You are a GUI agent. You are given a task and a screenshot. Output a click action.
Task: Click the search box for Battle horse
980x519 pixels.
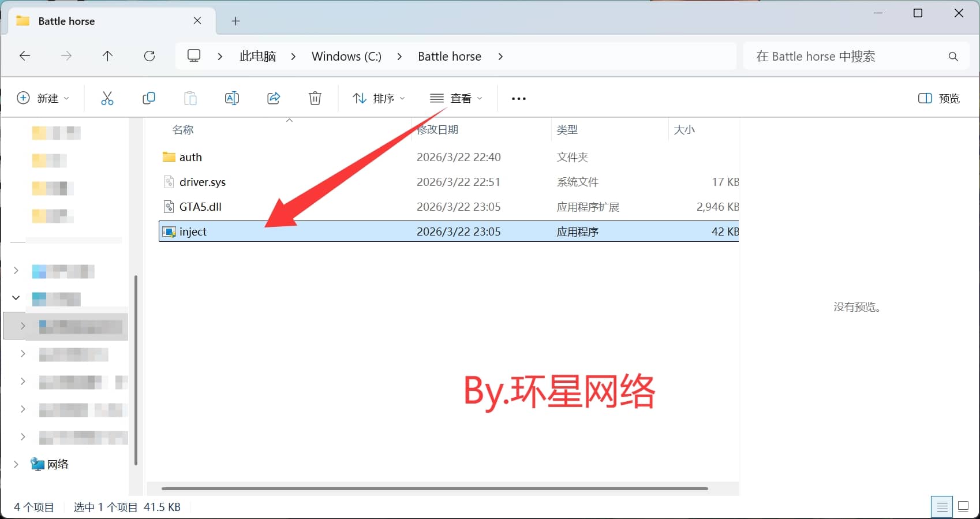coord(848,56)
